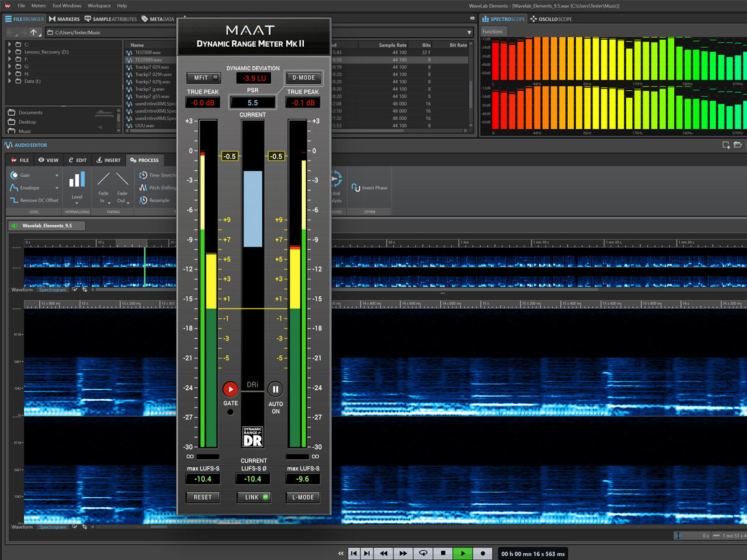The height and width of the screenshot is (560, 747).
Task: Stop playback in the transport bar
Action: click(443, 553)
